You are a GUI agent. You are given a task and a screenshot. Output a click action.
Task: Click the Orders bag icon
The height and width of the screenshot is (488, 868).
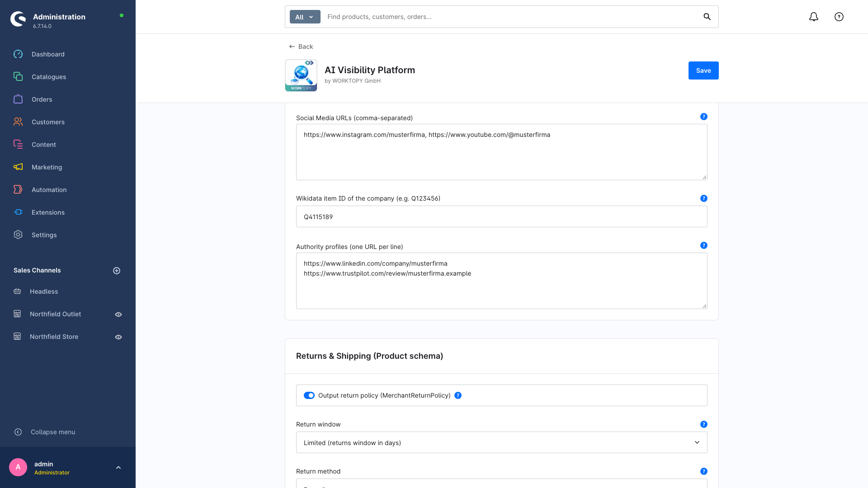click(x=18, y=99)
